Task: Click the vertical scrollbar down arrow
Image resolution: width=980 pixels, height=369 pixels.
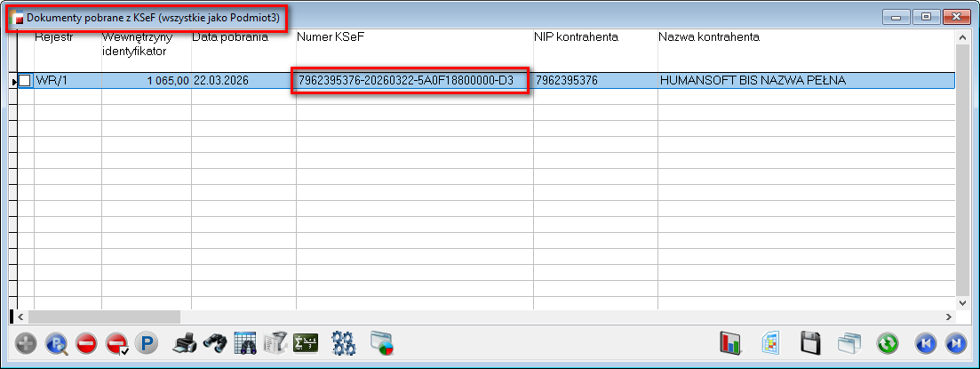Action: click(964, 302)
